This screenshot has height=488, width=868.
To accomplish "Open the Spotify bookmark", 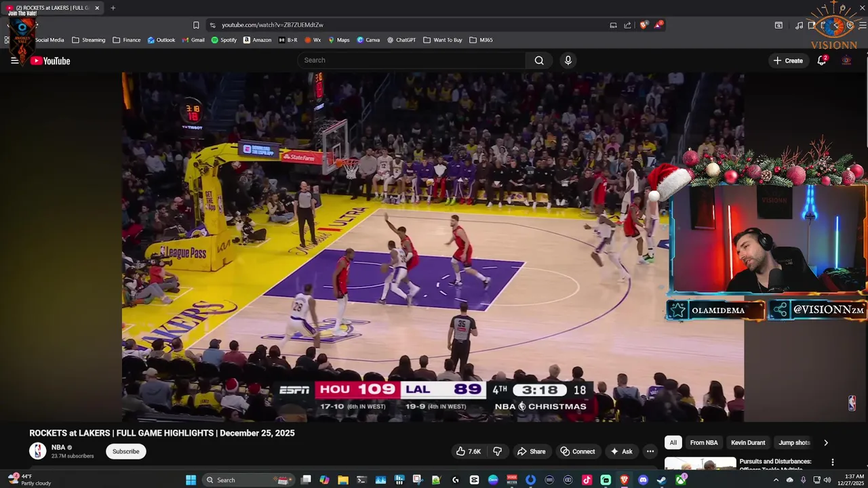I will coord(224,40).
